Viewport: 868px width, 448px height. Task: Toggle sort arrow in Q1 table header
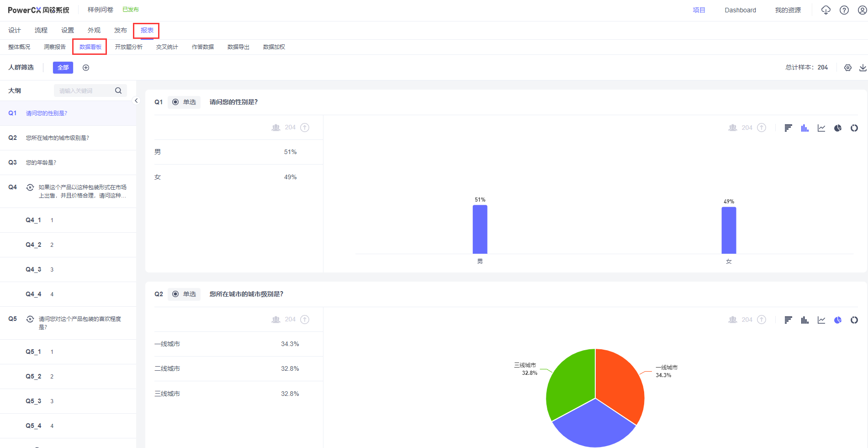click(x=305, y=128)
